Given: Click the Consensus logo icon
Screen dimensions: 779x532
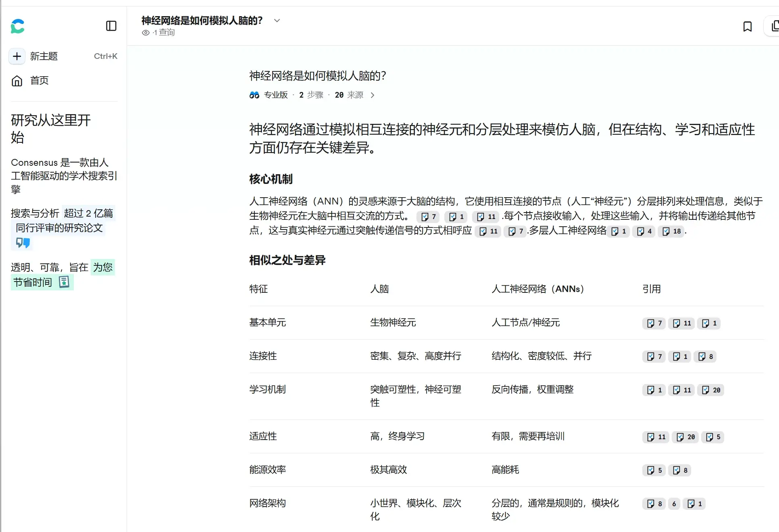Looking at the screenshot, I should pos(17,26).
